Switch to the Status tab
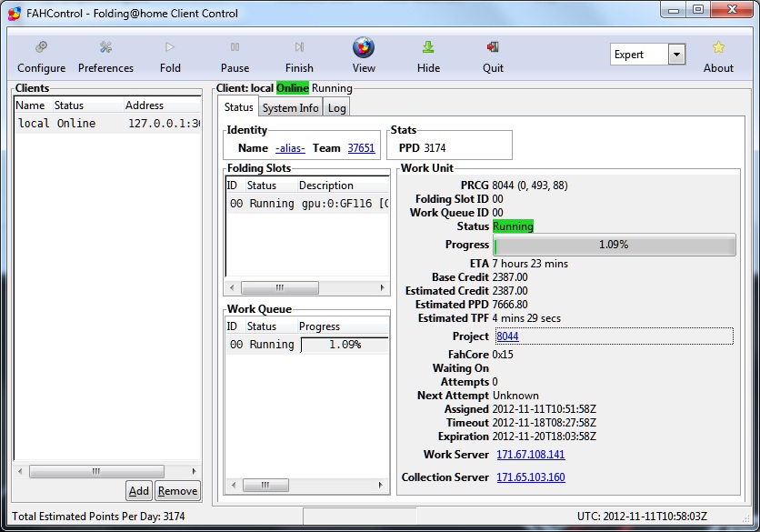Viewport: 760px width, 532px height. [238, 107]
